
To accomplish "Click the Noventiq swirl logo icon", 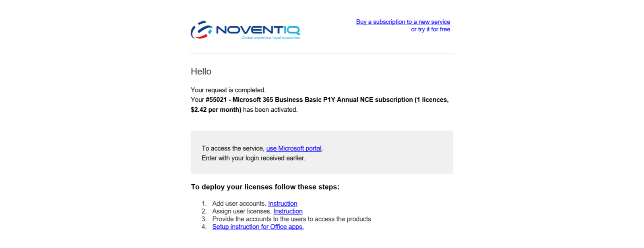I will coord(201,30).
